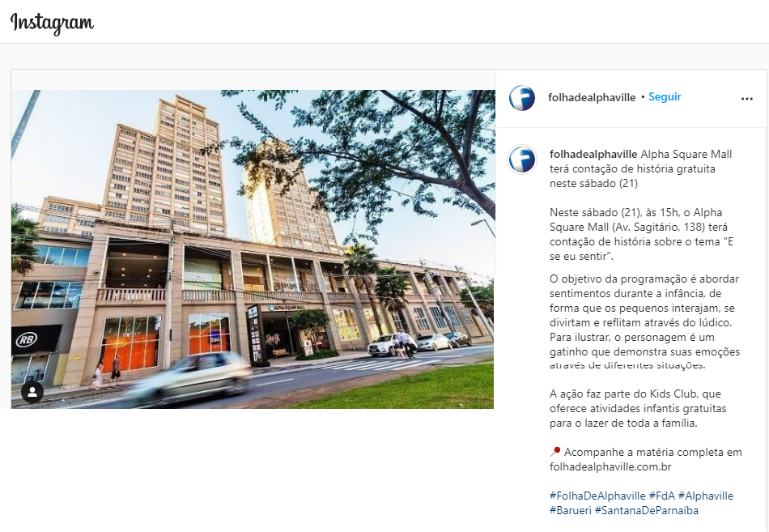The image size is (769, 532).
Task: Click the folhadealphaville header profile avatar
Action: point(522,98)
